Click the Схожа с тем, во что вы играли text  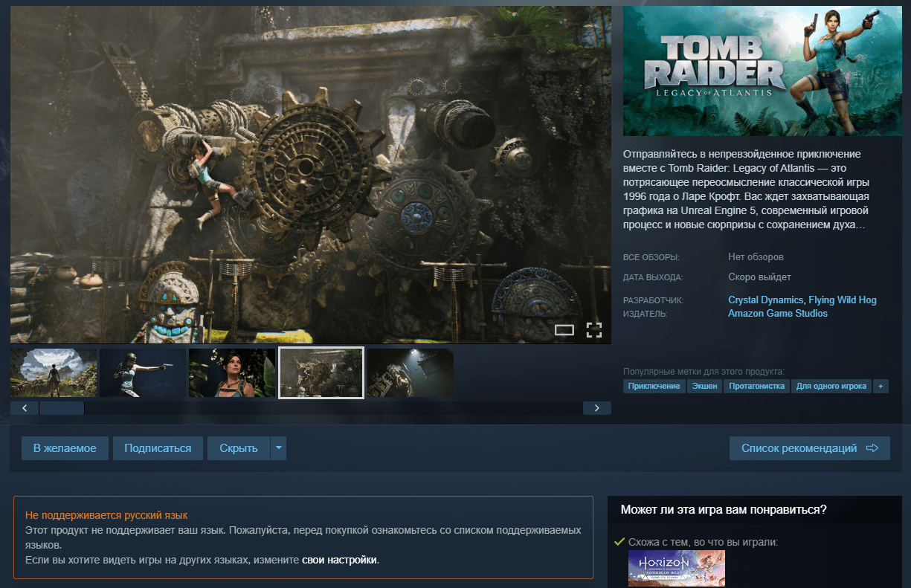point(703,542)
